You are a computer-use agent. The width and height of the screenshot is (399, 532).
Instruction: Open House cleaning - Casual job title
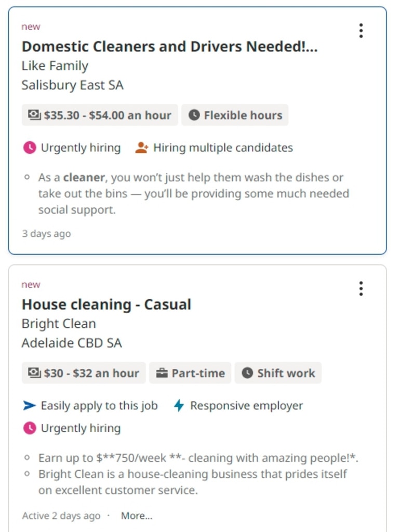(x=107, y=304)
